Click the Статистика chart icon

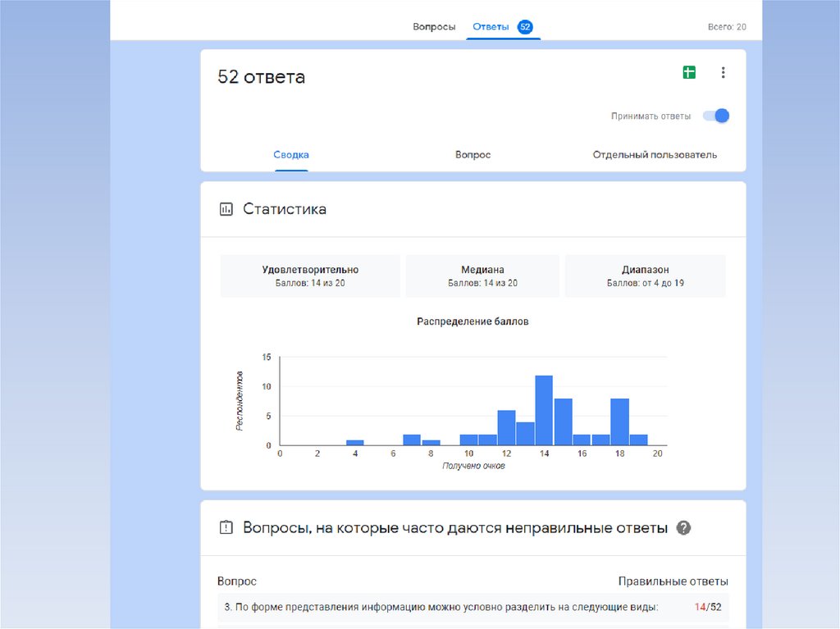(226, 209)
